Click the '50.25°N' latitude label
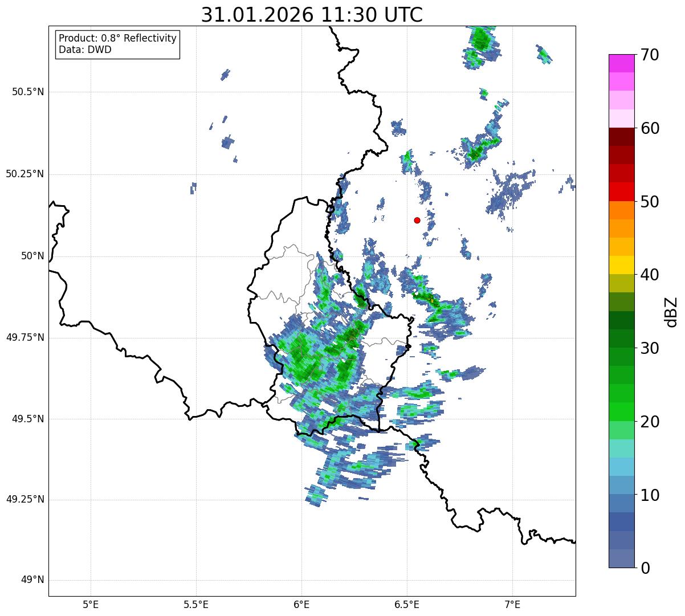Image resolution: width=685 pixels, height=616 pixels. click(x=25, y=174)
